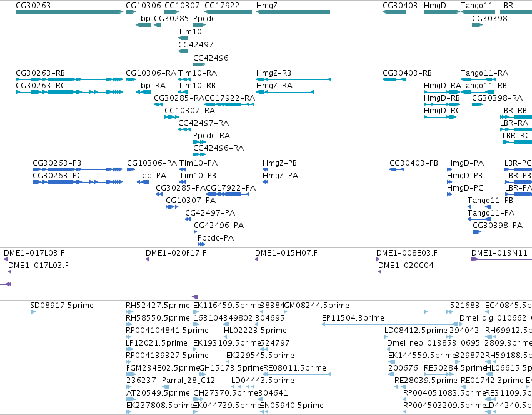Click the CG42497-RA transcript label

[x=204, y=123]
